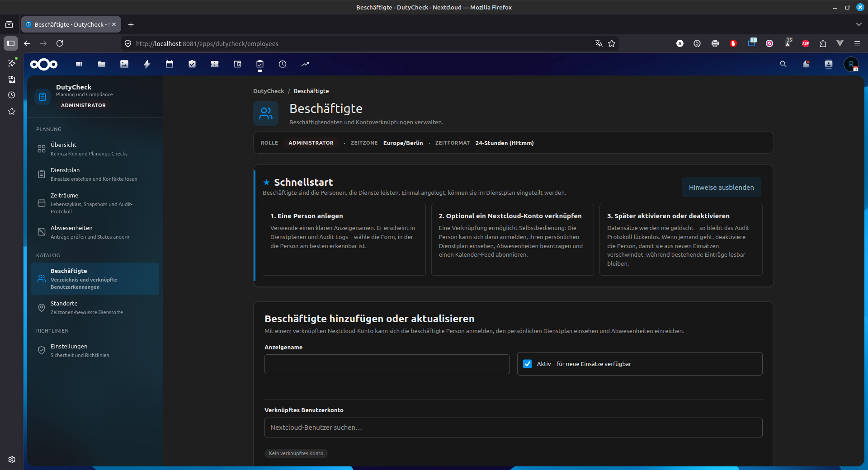Click DutyCheck breadcrumb link
Image resolution: width=868 pixels, height=470 pixels.
click(x=269, y=91)
